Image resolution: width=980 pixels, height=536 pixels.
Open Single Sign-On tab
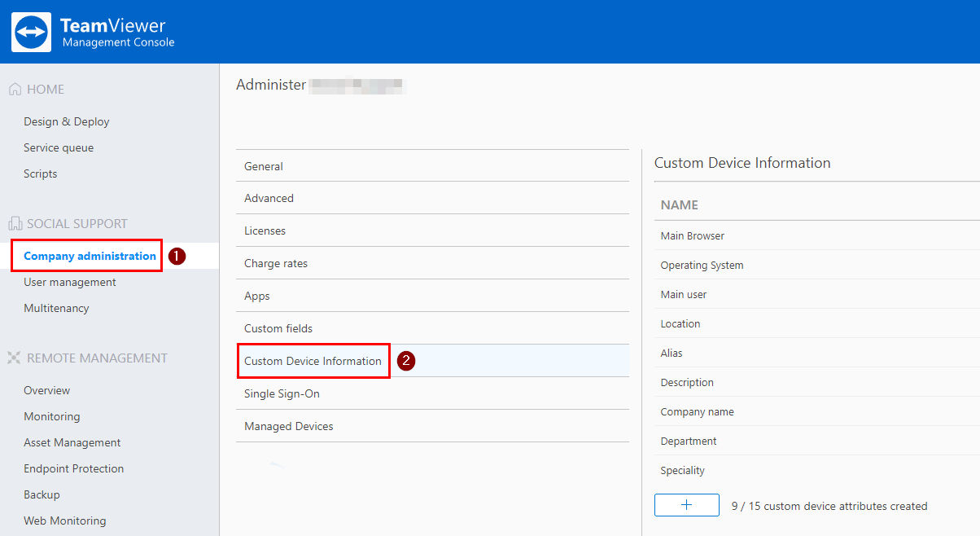click(x=432, y=393)
